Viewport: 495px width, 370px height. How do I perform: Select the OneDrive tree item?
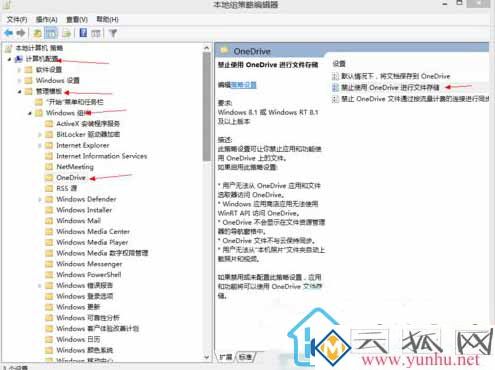tap(71, 177)
